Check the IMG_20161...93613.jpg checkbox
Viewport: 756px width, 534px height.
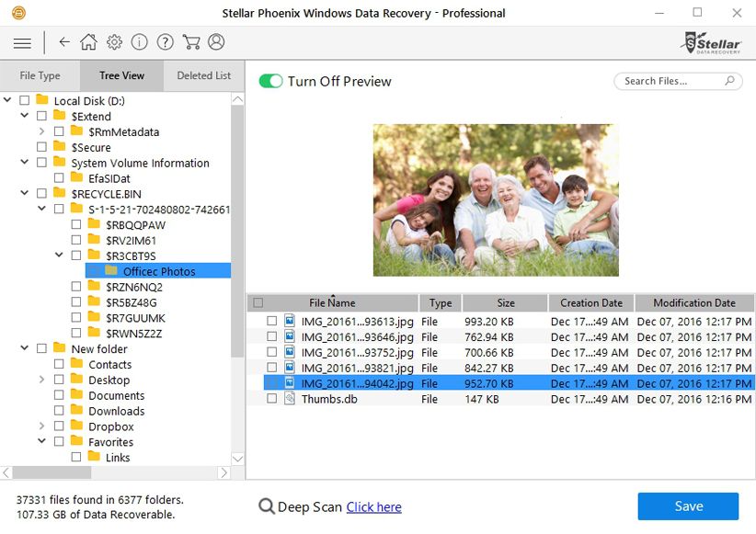272,321
